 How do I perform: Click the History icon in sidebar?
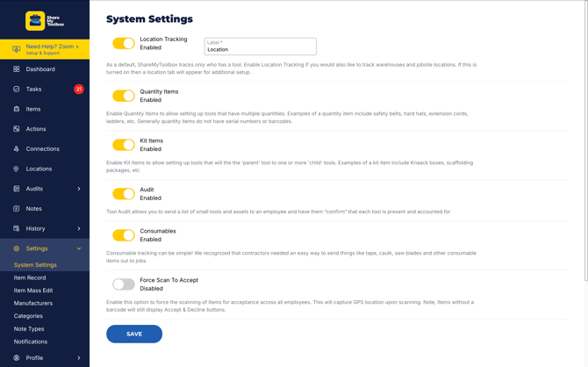(16, 228)
